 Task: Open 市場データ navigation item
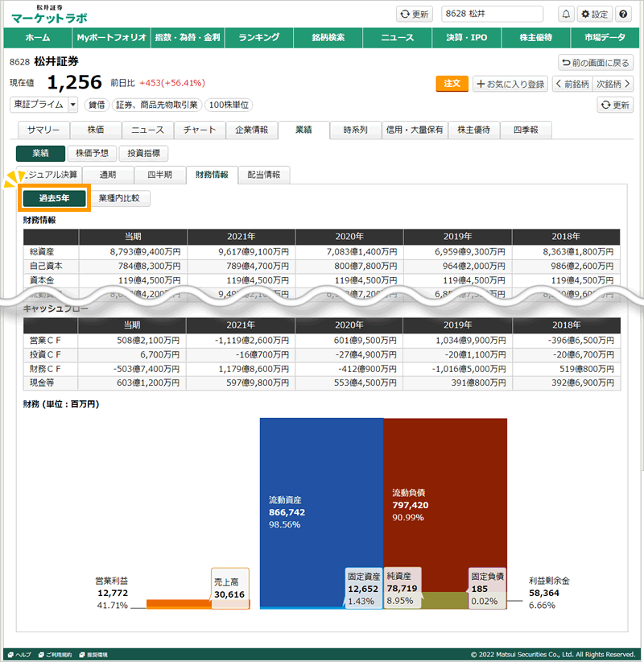(x=605, y=38)
